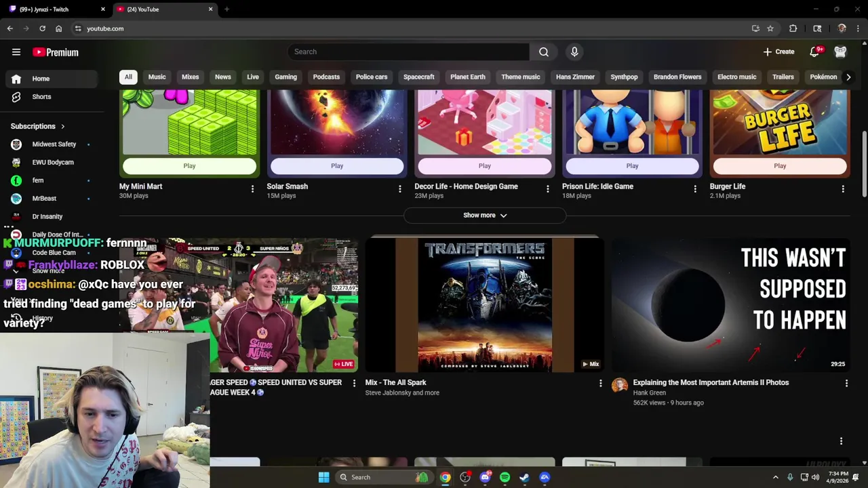Play the Decor Life game
The width and height of the screenshot is (868, 488).
point(484,166)
